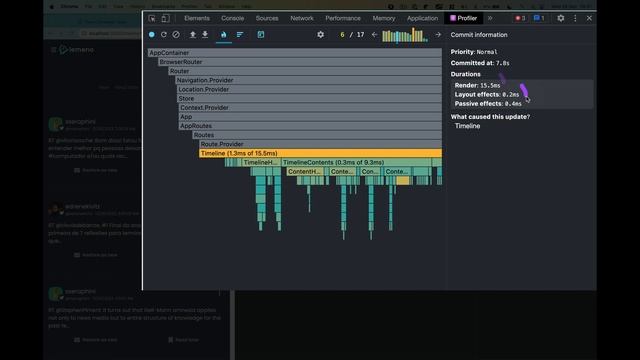Select the Navigation.Provider bar
This screenshot has height=360, width=640.
[309, 80]
